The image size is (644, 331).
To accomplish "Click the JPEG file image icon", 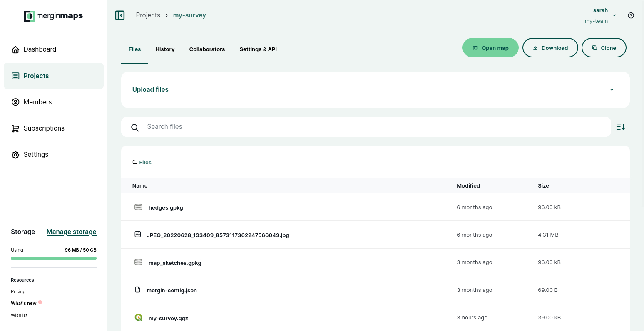I will tap(138, 235).
